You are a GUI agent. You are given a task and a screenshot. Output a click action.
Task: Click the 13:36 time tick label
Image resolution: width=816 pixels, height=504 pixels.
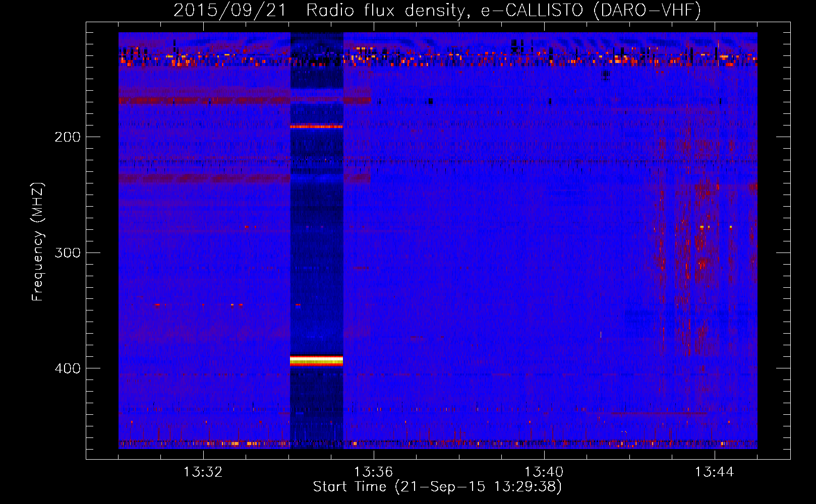[373, 472]
